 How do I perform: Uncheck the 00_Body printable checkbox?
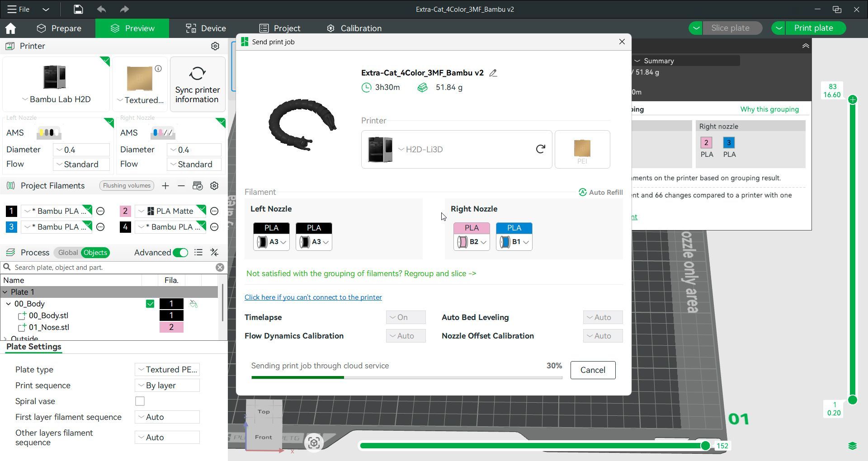(x=150, y=304)
